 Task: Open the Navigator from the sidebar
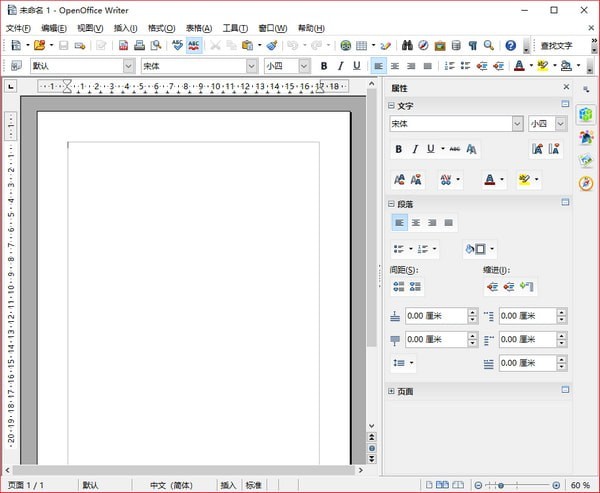click(x=585, y=182)
